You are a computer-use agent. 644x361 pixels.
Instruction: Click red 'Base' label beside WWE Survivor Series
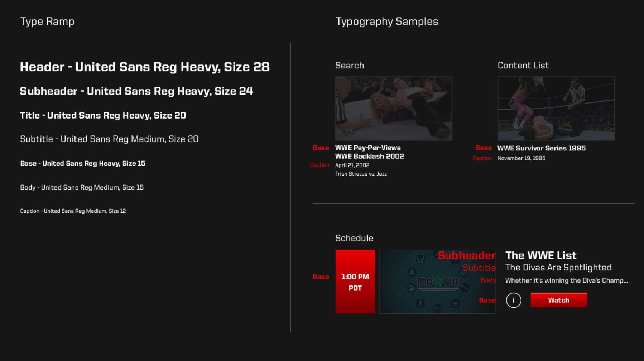click(x=483, y=148)
